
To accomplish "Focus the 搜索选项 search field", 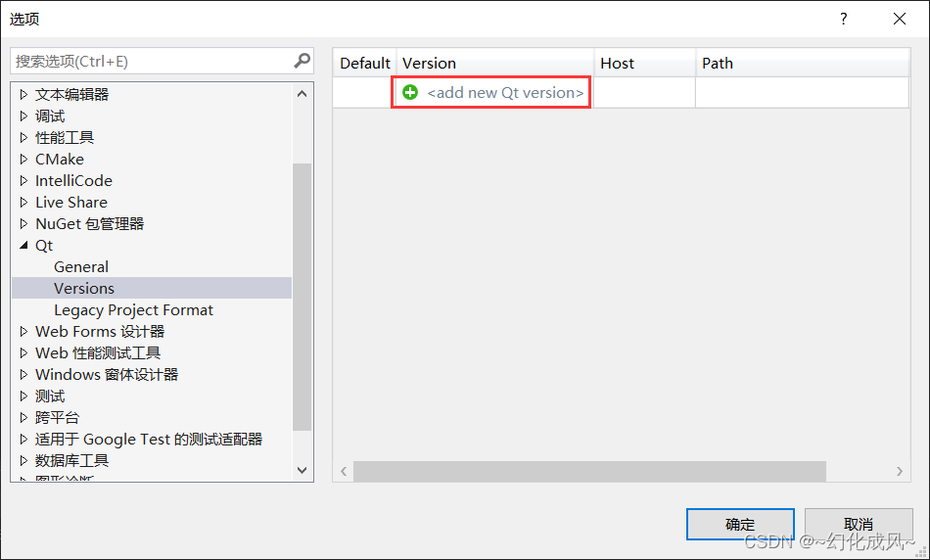I will point(152,61).
